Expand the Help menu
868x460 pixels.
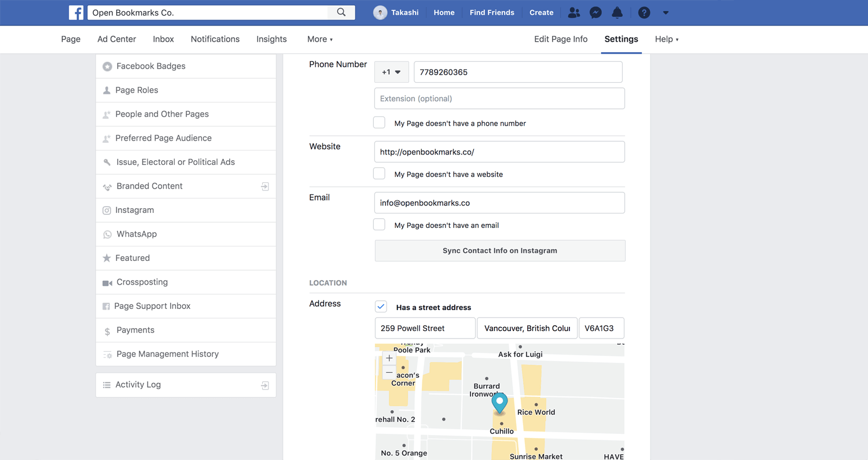click(x=667, y=39)
